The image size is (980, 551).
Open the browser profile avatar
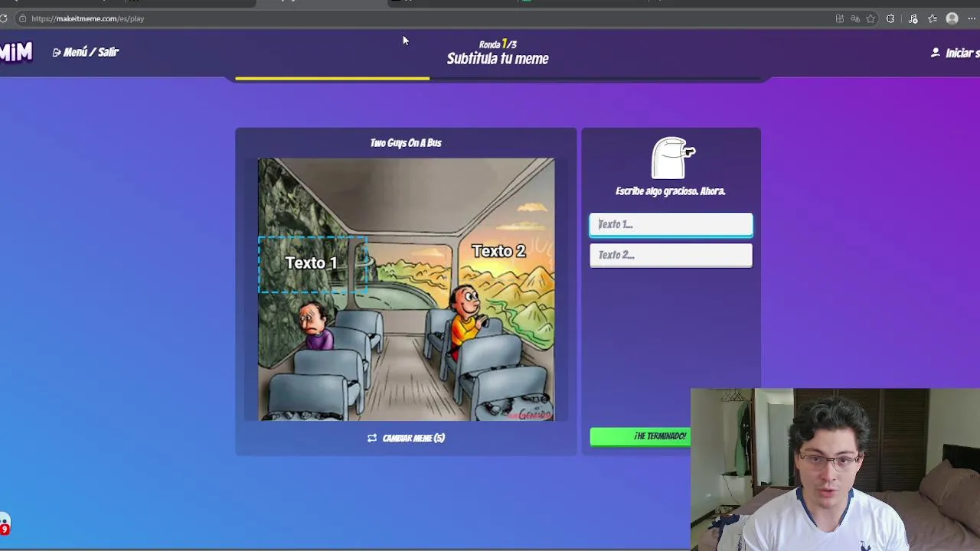pos(952,18)
